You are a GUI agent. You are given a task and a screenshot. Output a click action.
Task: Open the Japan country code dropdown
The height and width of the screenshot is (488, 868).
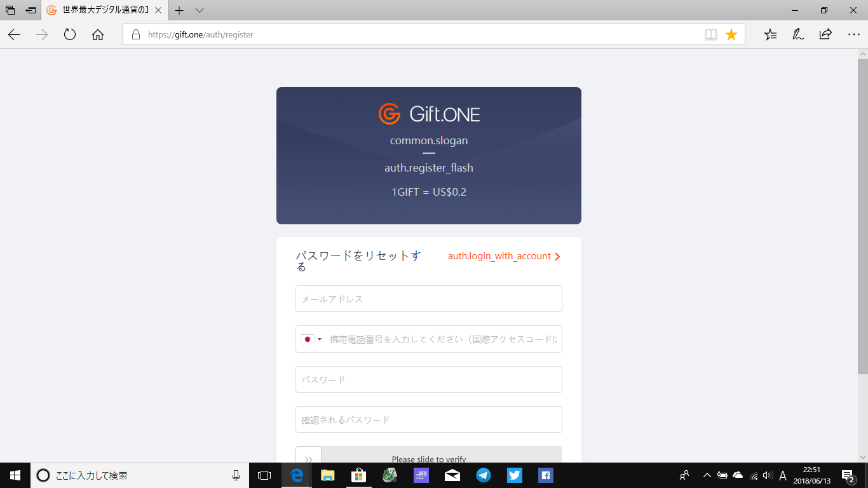[x=311, y=339]
